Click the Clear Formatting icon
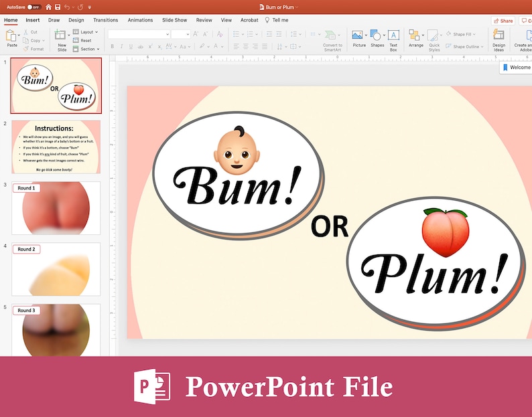532x417 pixels. 220,34
